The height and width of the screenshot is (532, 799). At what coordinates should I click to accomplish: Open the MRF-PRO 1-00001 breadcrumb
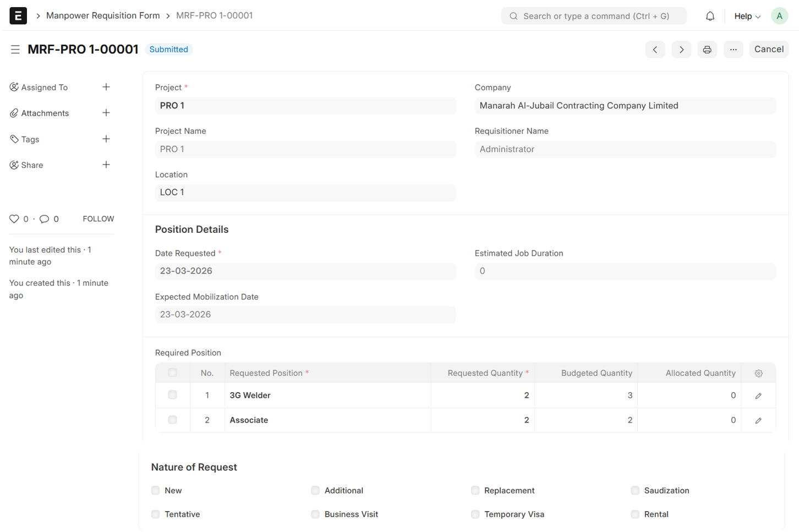[214, 15]
